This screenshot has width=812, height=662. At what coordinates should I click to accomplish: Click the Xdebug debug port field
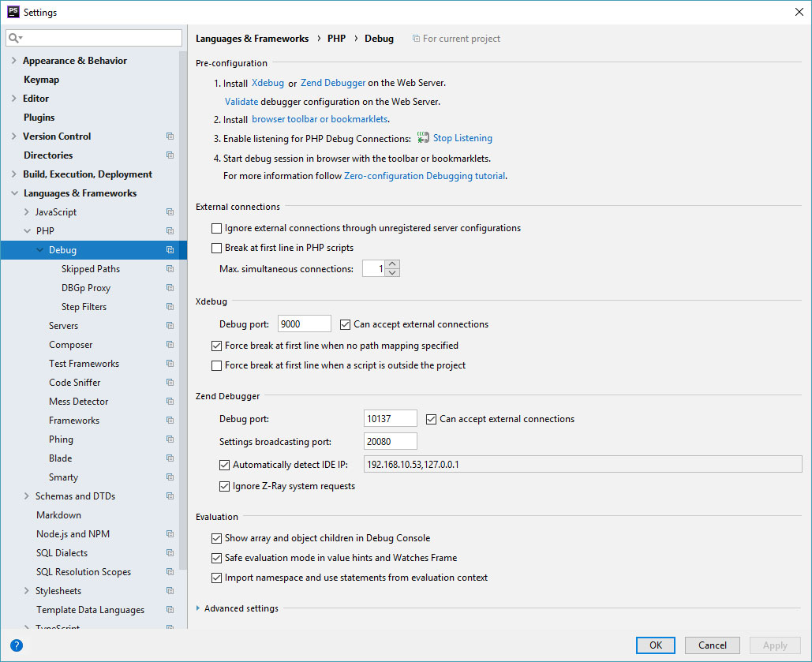(x=305, y=324)
